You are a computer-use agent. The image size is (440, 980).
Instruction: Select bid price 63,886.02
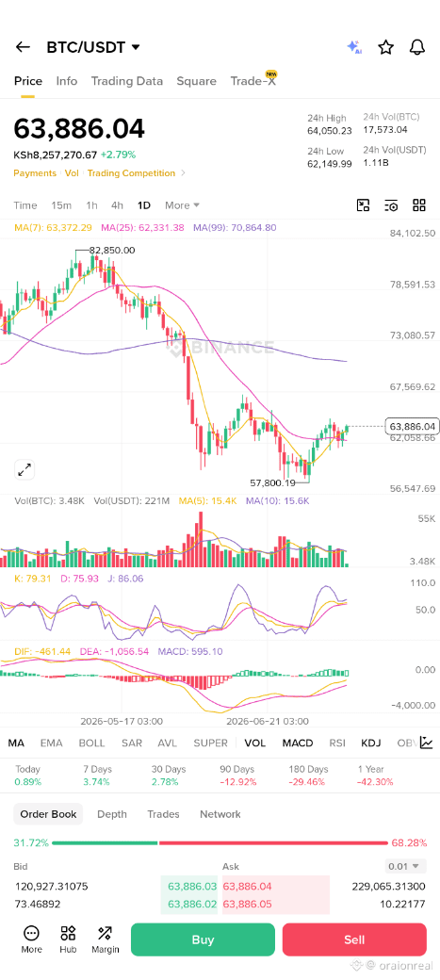pos(192,904)
